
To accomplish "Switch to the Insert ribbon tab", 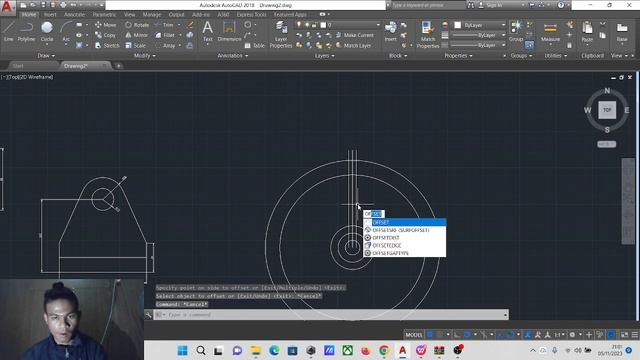I will pyautogui.click(x=50, y=14).
